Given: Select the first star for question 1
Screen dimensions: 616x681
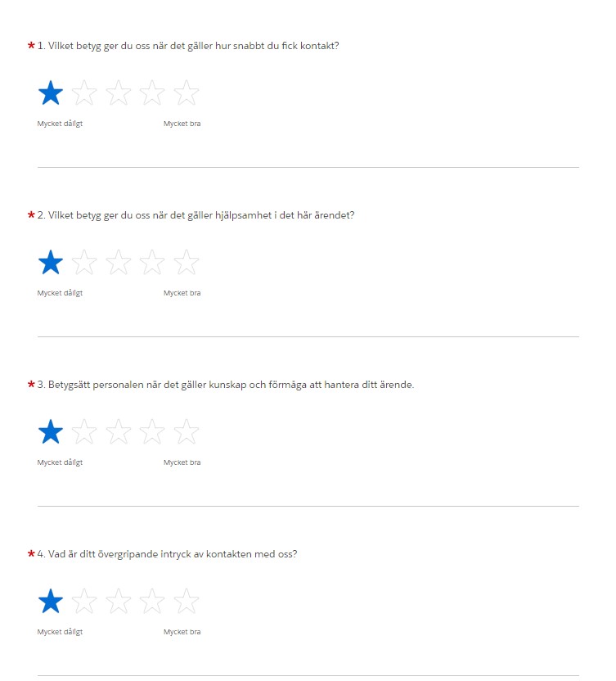Looking at the screenshot, I should click(51, 93).
